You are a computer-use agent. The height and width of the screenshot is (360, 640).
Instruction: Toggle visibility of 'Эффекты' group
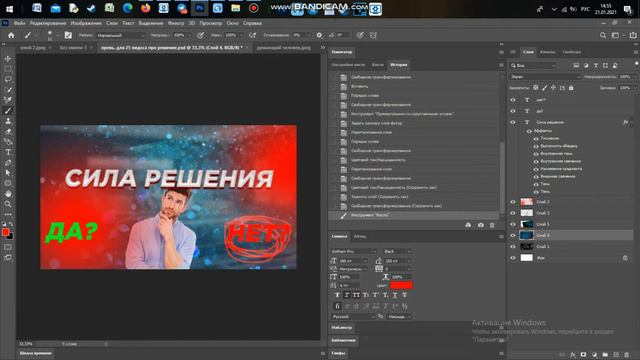tap(529, 131)
